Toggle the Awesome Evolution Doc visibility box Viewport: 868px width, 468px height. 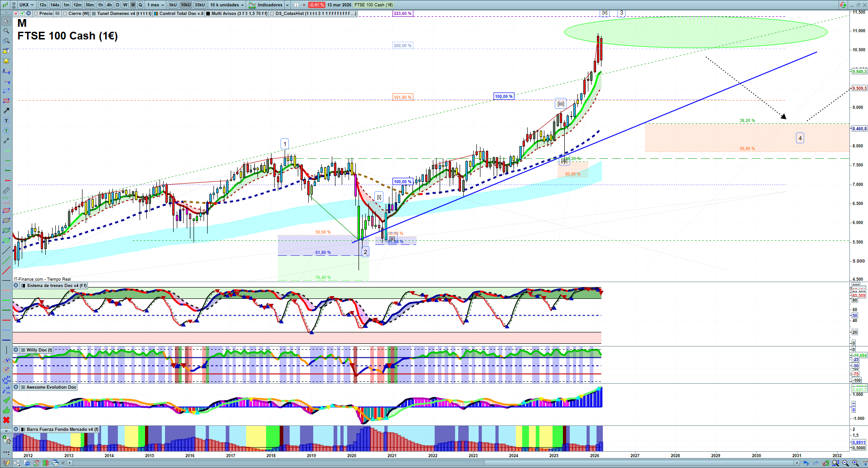coord(23,387)
